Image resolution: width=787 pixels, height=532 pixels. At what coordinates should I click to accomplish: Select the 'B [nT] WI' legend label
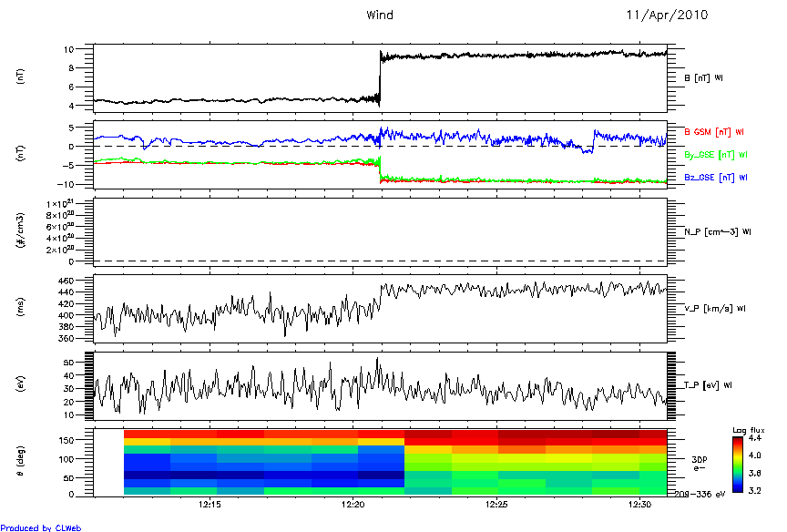click(x=704, y=78)
